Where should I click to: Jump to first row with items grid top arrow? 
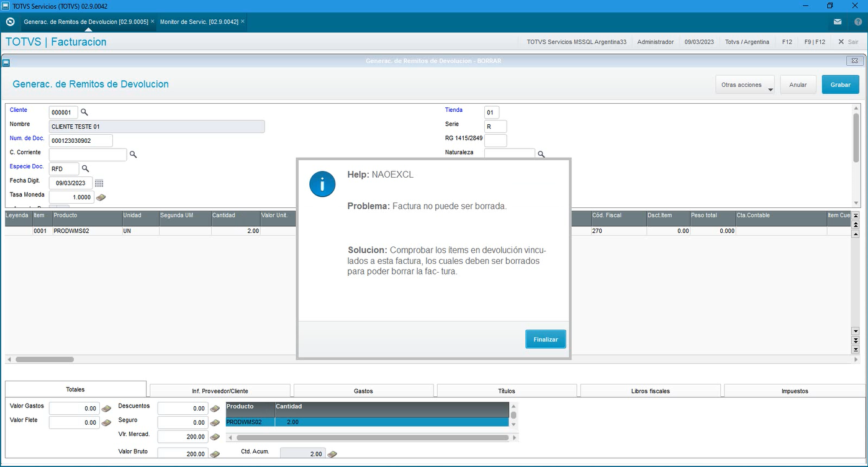coord(855,215)
